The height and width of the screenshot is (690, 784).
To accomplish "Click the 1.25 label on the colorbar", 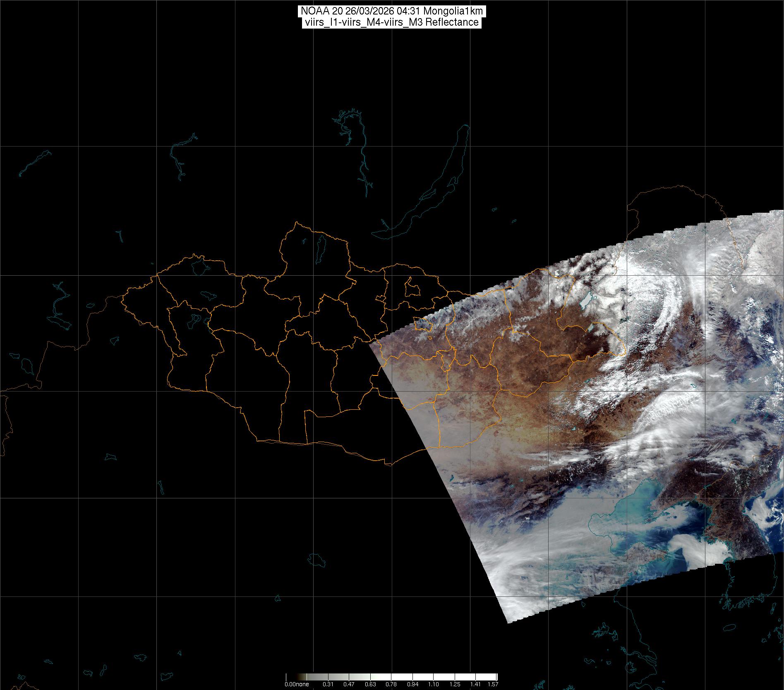I will [x=455, y=684].
